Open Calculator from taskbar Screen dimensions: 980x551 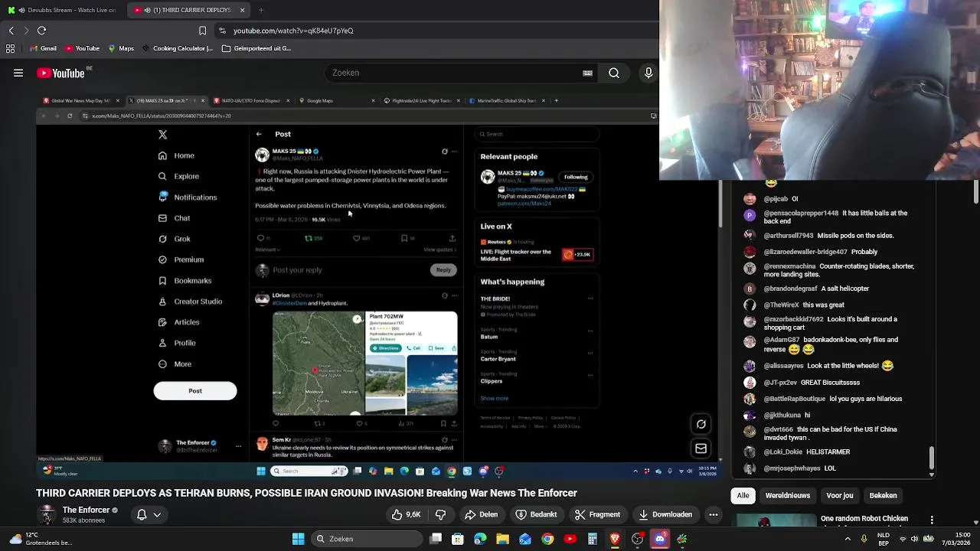pyautogui.click(x=592, y=539)
